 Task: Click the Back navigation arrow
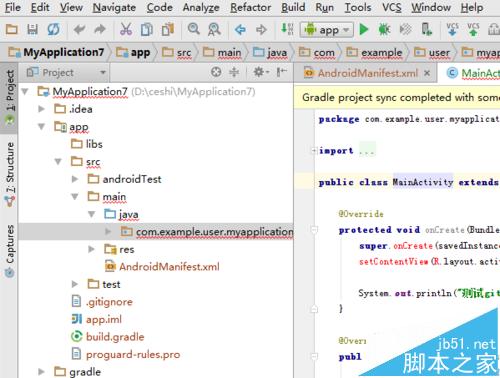point(240,30)
